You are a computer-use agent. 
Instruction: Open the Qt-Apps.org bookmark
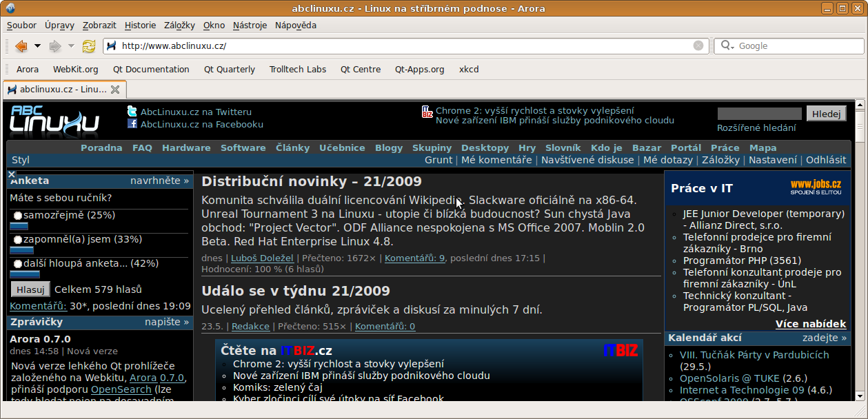(x=420, y=70)
